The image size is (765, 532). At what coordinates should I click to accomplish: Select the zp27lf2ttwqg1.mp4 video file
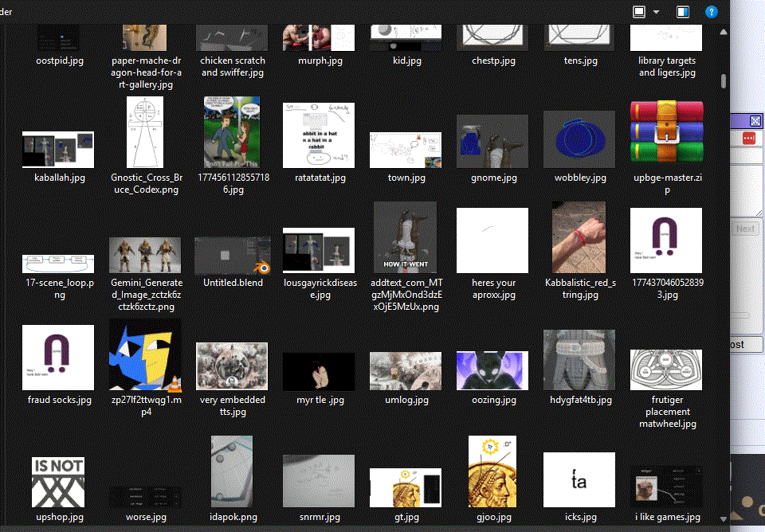[145, 356]
